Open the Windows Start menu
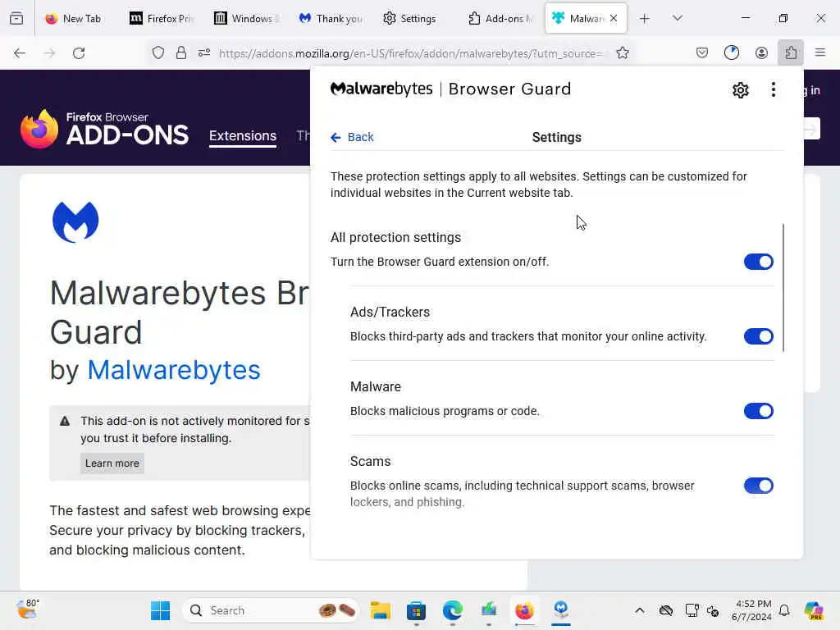840x630 pixels. pyautogui.click(x=160, y=610)
